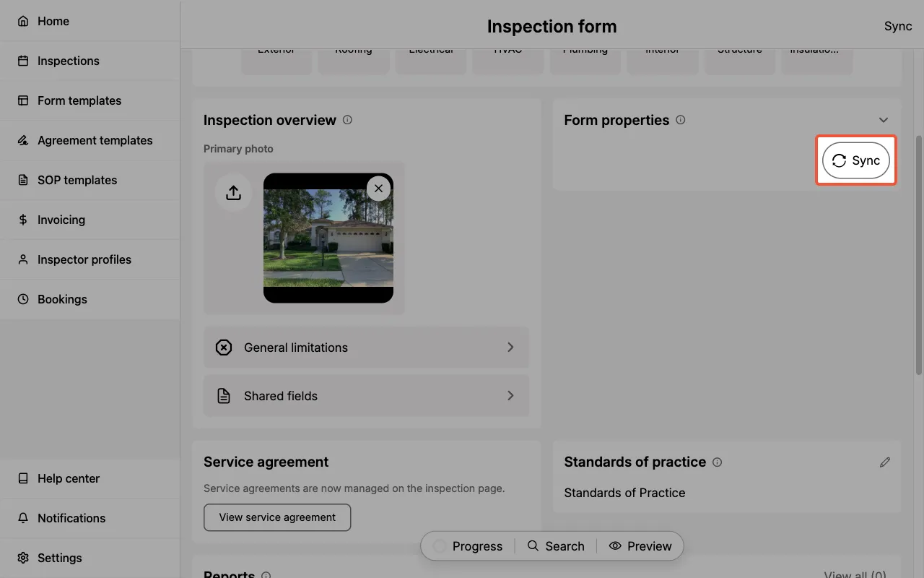Open the house primary photo thumbnail
The image size is (924, 578).
coord(328,238)
